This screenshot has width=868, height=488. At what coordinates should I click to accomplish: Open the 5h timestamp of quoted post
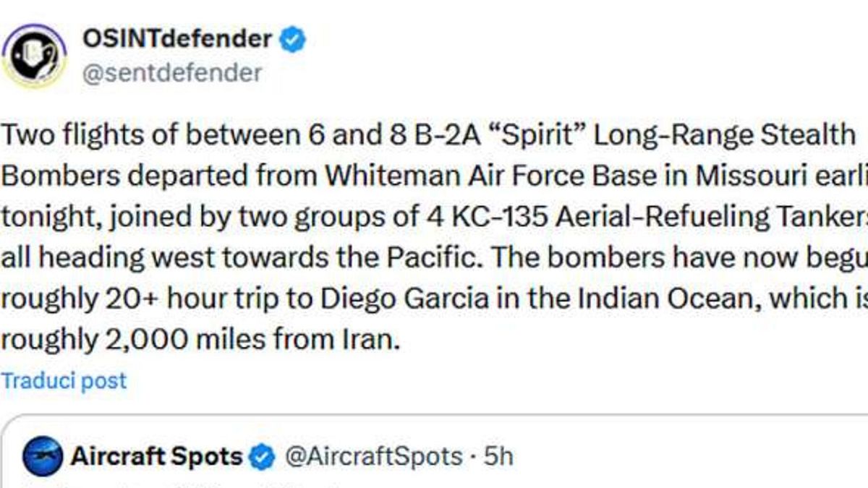[498, 457]
